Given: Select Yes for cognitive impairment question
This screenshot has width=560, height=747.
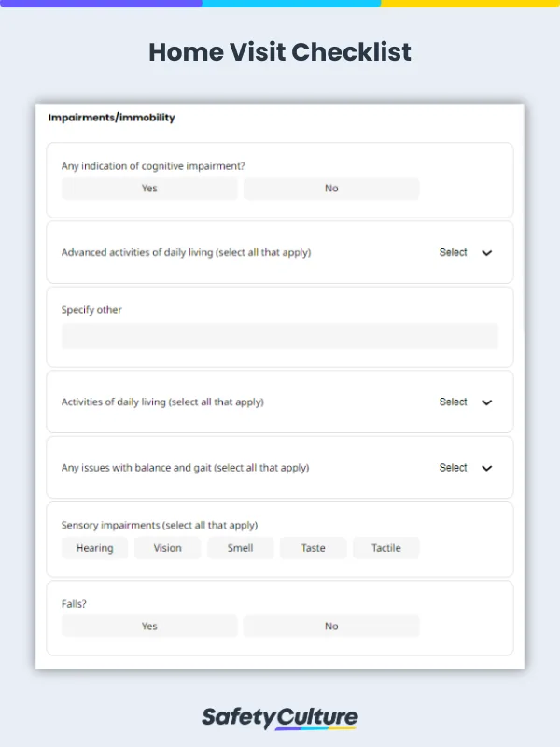Looking at the screenshot, I should coord(148,189).
